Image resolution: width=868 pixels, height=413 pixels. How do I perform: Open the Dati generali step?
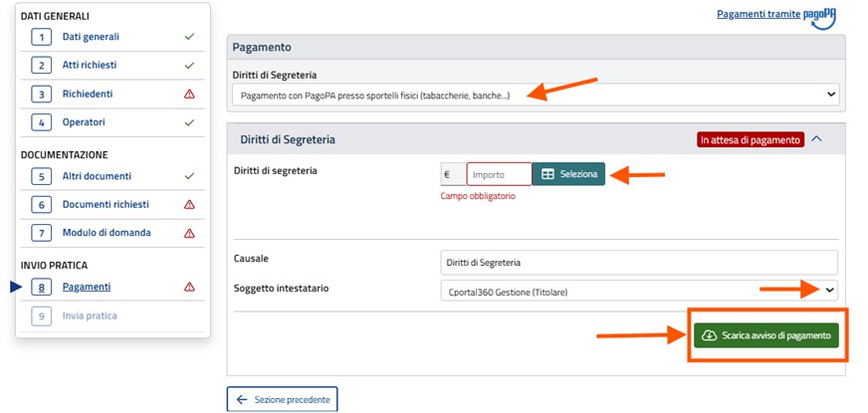pyautogui.click(x=91, y=37)
